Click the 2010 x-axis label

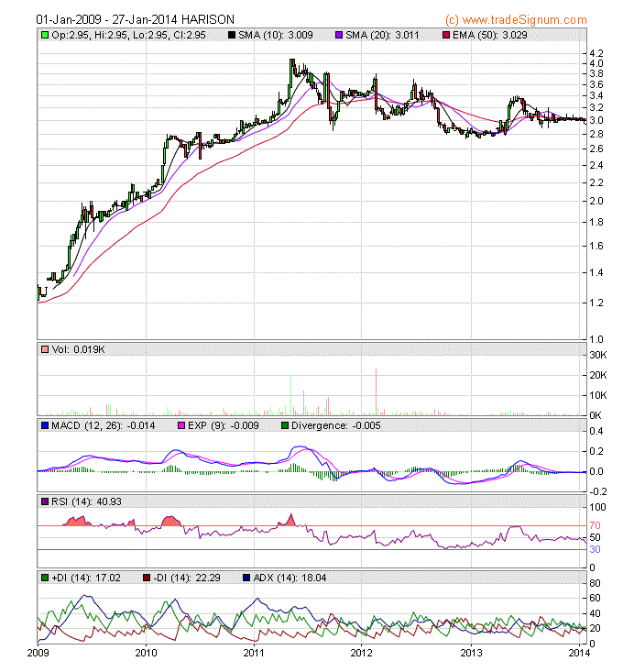pyautogui.click(x=146, y=653)
